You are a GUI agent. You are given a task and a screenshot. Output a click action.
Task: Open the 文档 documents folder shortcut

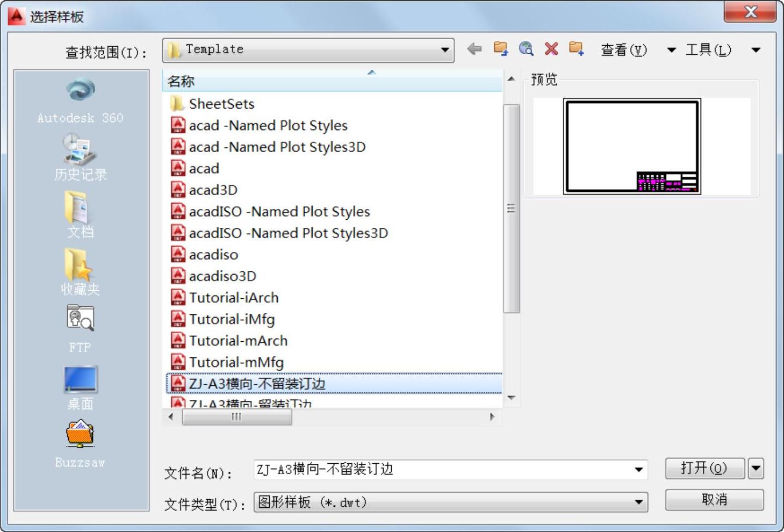pos(81,215)
